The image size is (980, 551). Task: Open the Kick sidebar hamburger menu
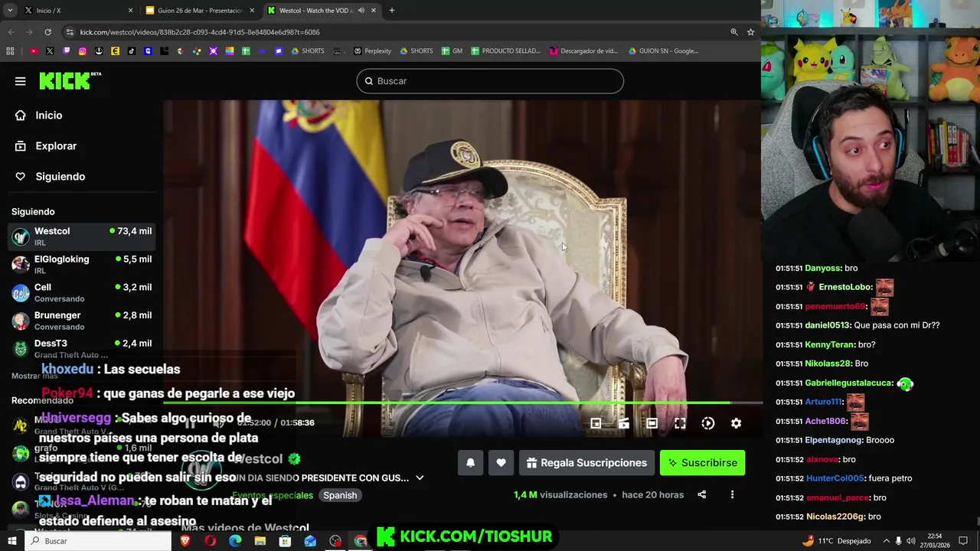[21, 81]
